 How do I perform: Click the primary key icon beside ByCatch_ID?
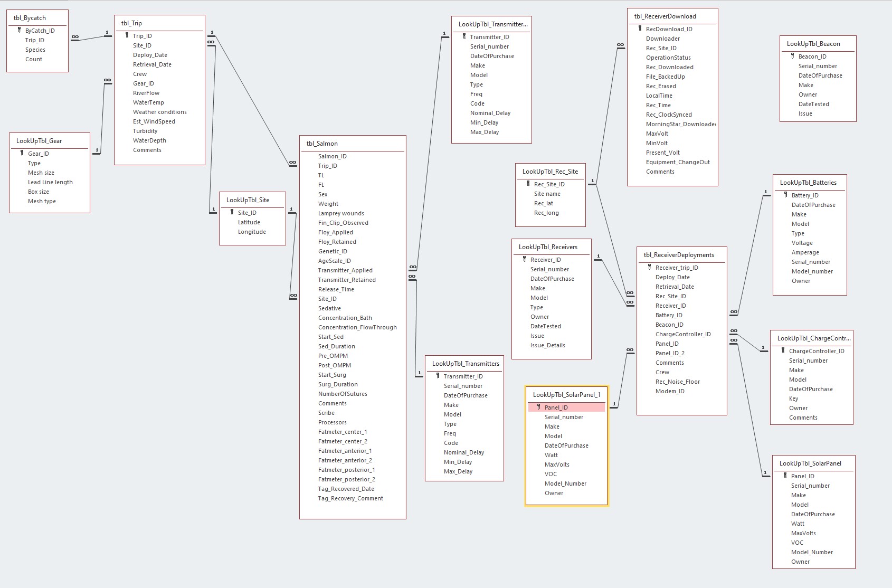20,31
